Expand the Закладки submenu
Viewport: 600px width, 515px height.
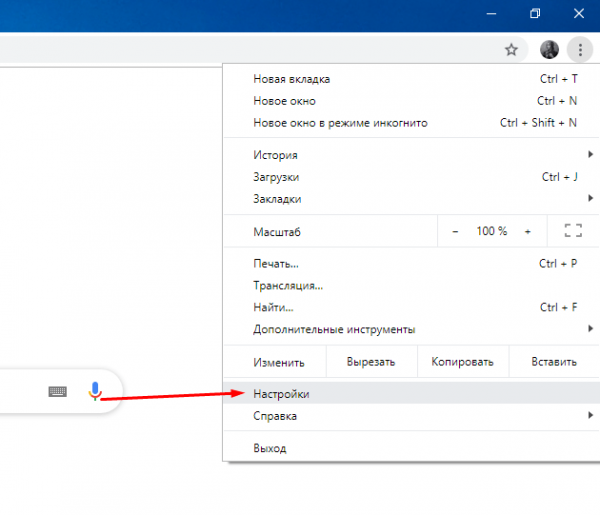pos(411,199)
